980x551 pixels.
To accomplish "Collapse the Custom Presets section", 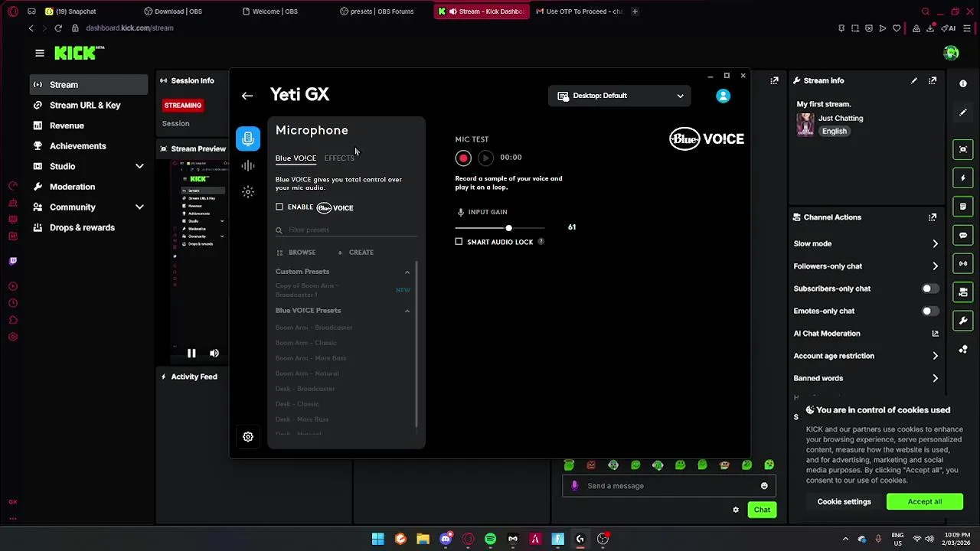I will [x=407, y=272].
